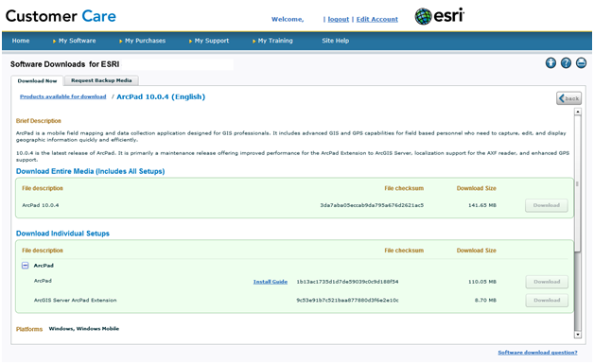
Task: Click ArcGIS Server ArcPad Extension row text
Action: click(75, 301)
